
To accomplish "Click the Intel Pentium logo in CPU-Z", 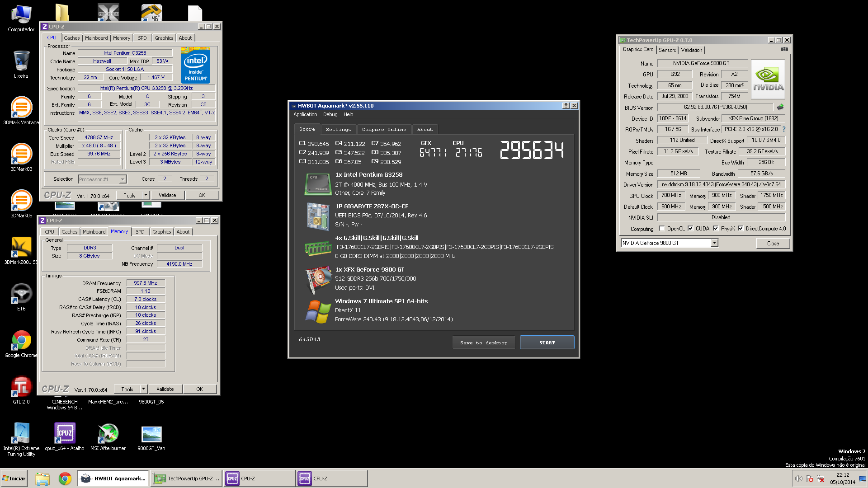I will tap(195, 66).
